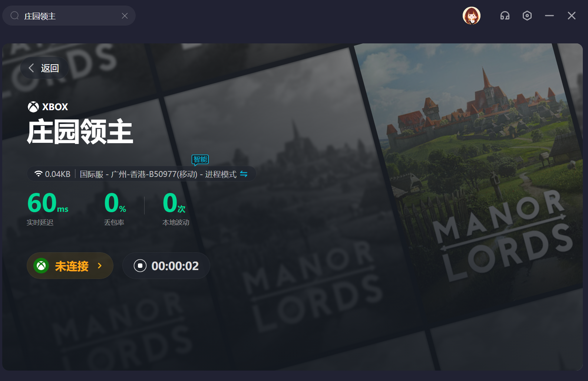Clear the 庄园领主 search text

pyautogui.click(x=125, y=16)
